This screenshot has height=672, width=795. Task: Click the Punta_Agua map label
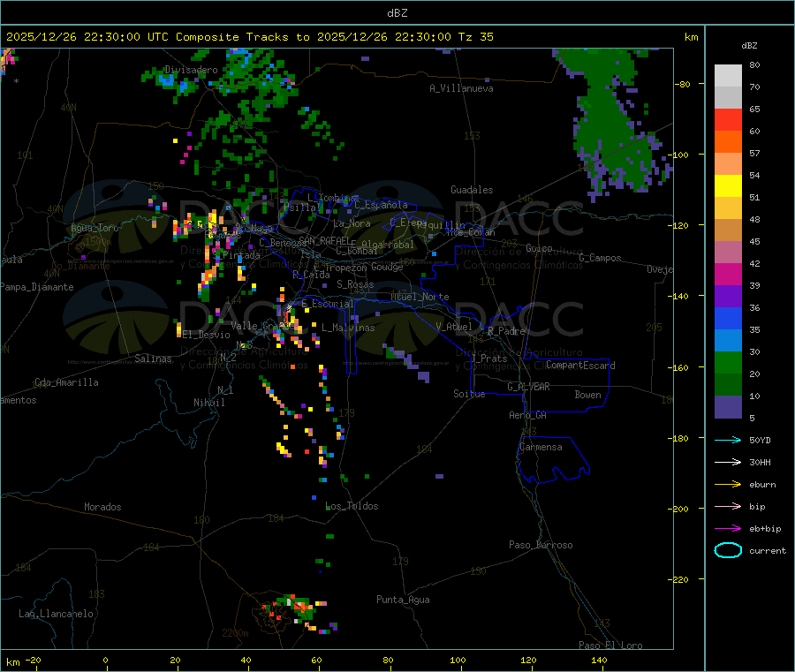tap(403, 600)
